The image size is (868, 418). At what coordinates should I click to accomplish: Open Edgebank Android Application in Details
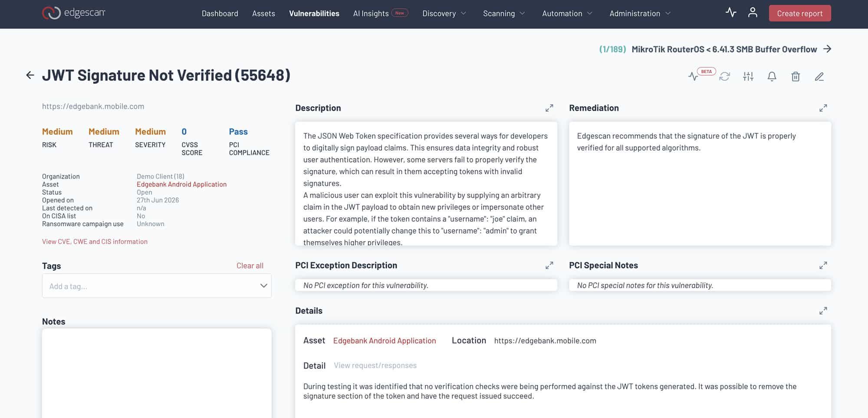tap(385, 341)
